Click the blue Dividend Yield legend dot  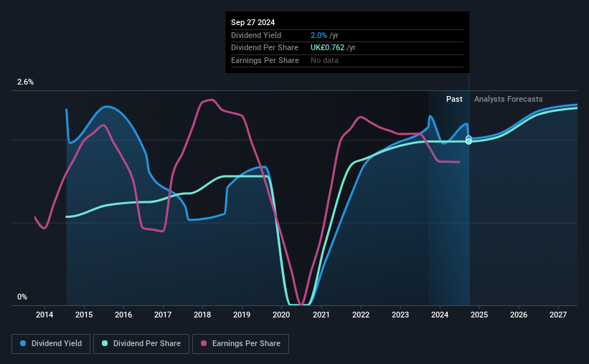[x=23, y=343]
